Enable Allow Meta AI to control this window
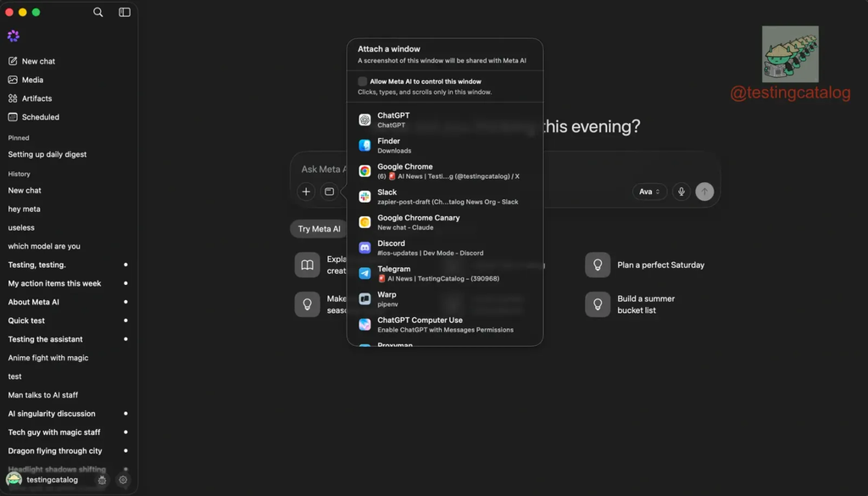 pos(363,81)
